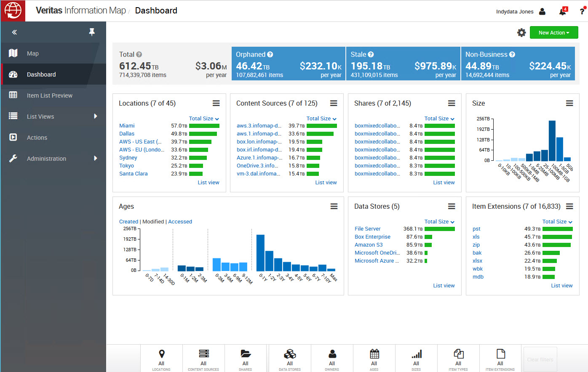
Task: Change Shares Total Size dropdown
Action: pos(439,119)
